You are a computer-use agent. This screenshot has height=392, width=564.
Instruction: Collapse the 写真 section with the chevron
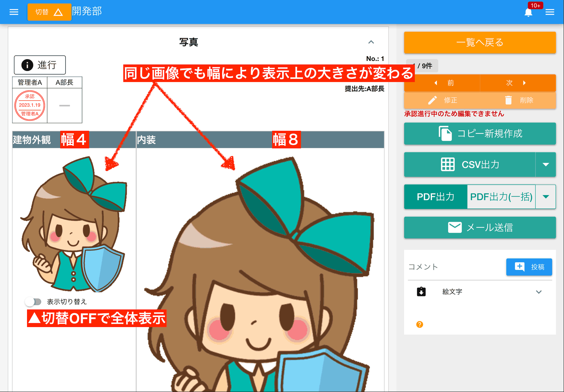(x=372, y=42)
